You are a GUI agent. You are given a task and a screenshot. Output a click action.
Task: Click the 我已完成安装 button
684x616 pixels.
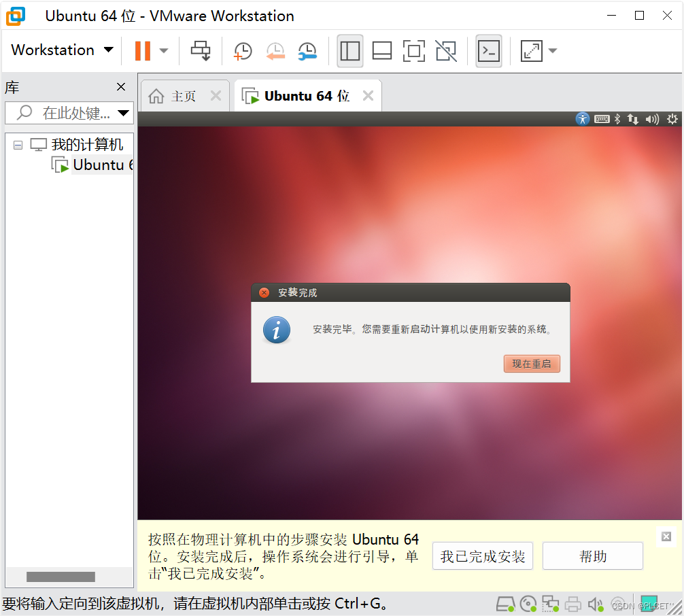coord(483,556)
